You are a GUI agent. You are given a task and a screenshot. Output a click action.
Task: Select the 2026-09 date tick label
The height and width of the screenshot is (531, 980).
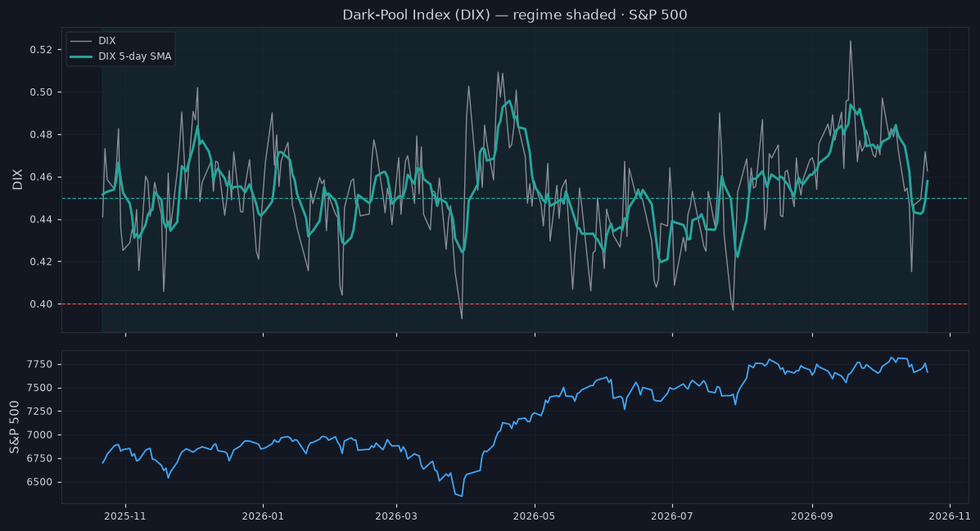click(x=812, y=516)
